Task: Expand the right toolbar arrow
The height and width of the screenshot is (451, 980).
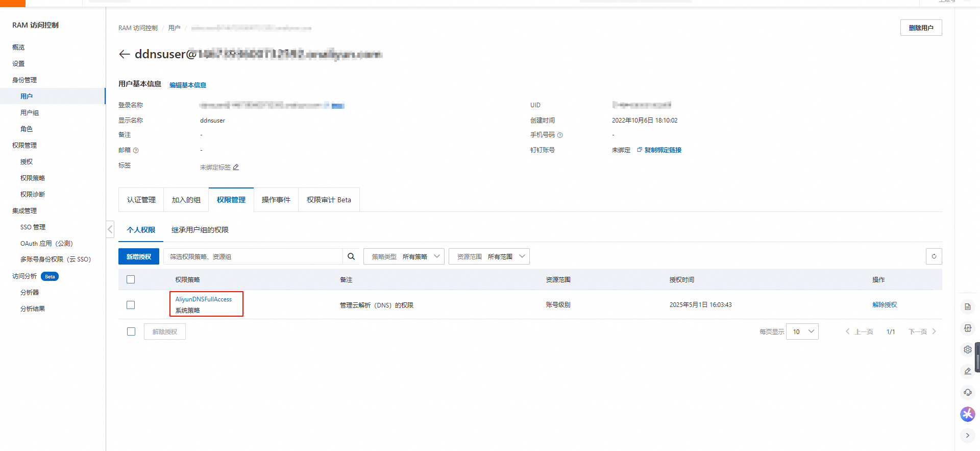Action: pos(967,435)
